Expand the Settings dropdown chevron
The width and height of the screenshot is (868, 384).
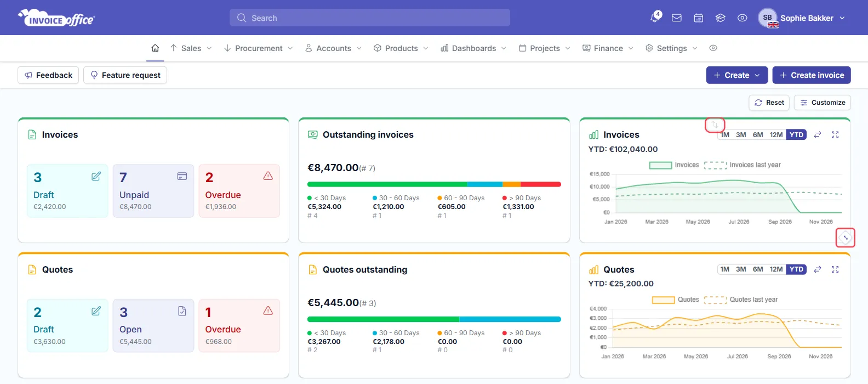click(695, 48)
